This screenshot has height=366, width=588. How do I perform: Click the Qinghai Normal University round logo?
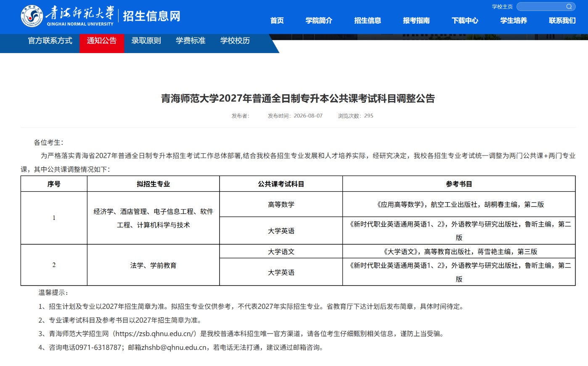(x=32, y=16)
